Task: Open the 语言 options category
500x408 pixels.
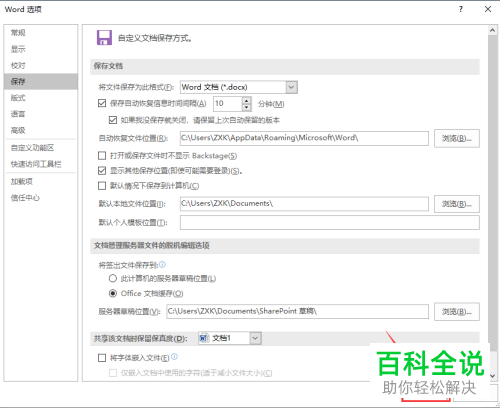Action: pos(41,114)
